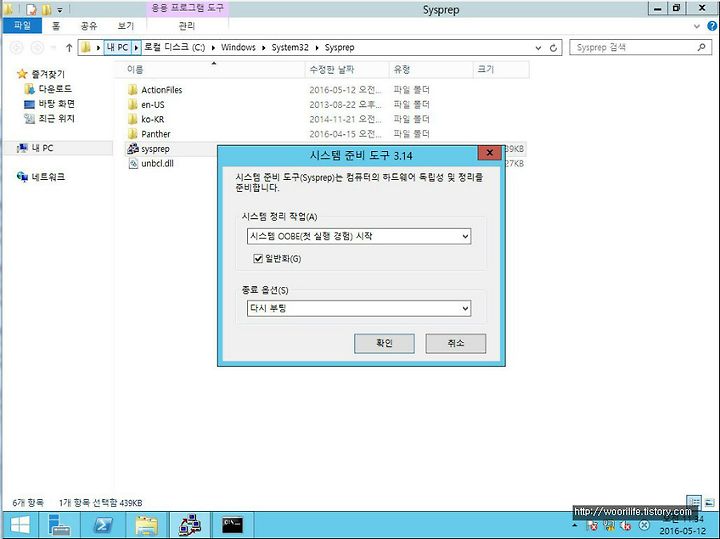Viewport: 720px width, 539px height.
Task: Open Customize Quick Access Toolbar arrow
Action: 60,10
